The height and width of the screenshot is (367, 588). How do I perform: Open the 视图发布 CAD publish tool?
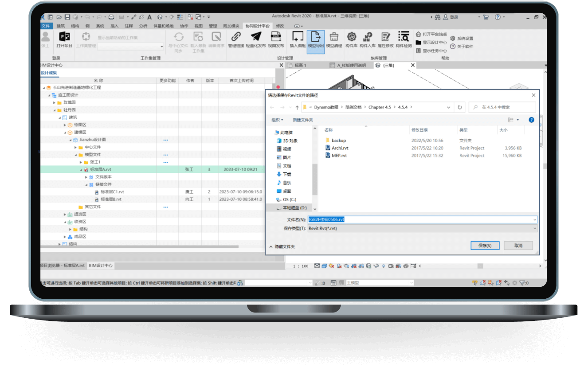tap(276, 40)
